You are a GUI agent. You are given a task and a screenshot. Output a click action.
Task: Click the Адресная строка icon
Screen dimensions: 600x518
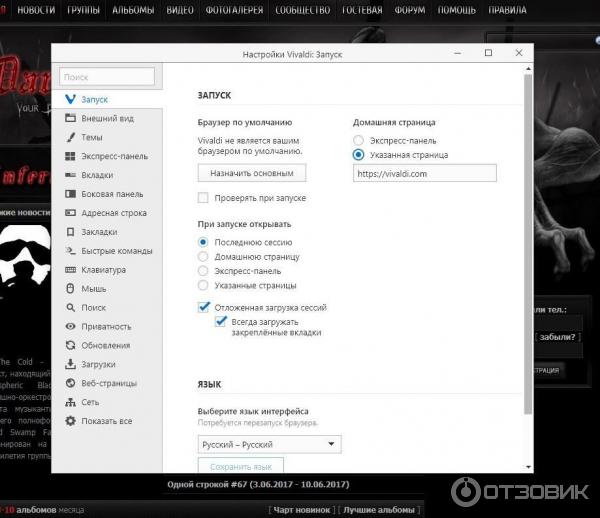(x=70, y=213)
